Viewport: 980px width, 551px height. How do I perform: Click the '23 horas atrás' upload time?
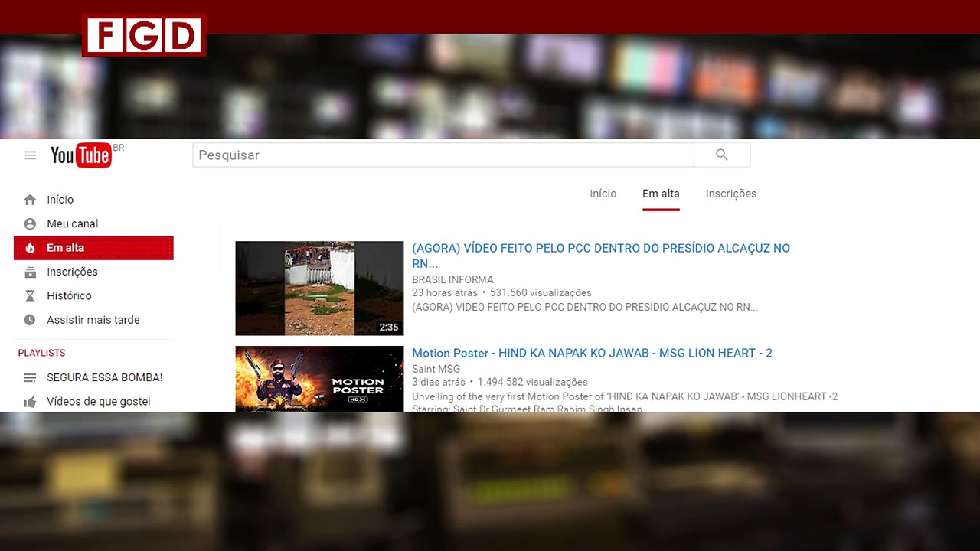click(444, 292)
